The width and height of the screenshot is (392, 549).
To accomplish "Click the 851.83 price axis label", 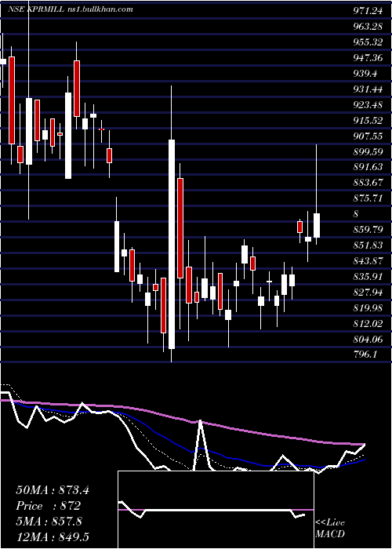I will [368, 245].
